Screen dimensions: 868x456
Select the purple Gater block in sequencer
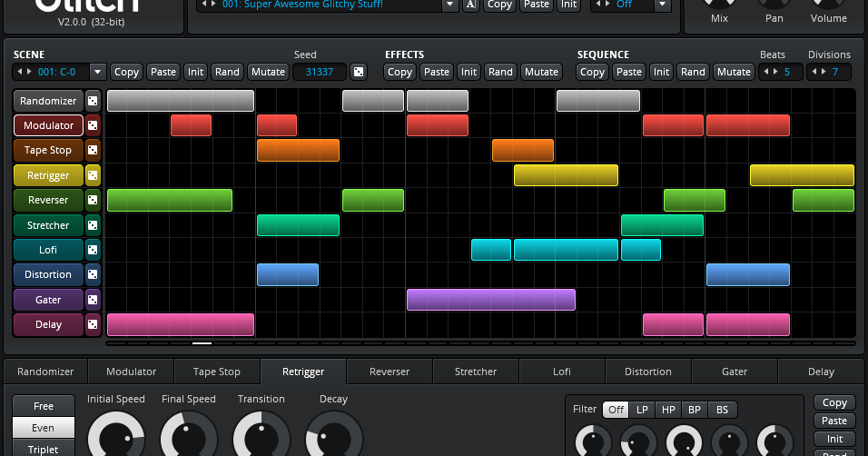pyautogui.click(x=491, y=300)
